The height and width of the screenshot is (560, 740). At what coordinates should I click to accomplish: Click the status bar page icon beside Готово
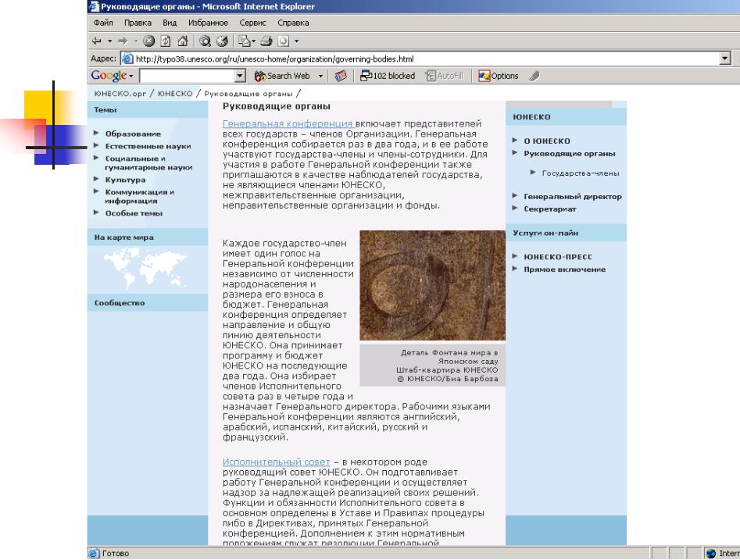coord(95,553)
